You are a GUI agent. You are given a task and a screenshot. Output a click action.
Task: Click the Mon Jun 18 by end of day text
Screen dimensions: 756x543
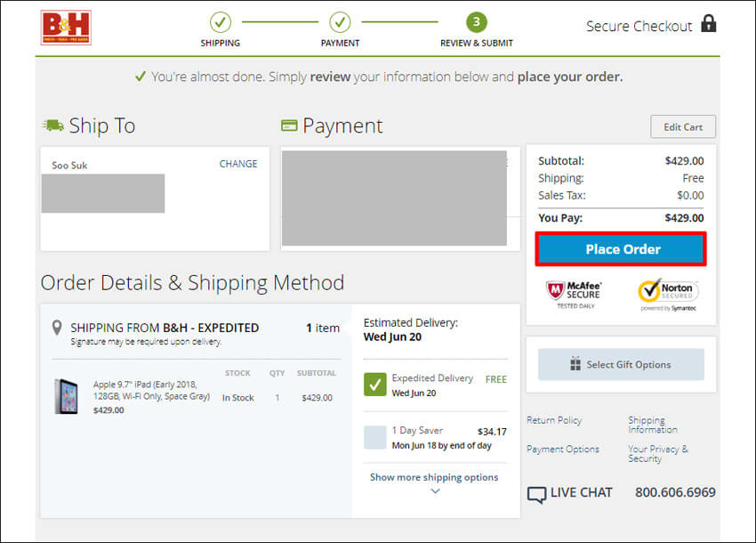click(x=441, y=445)
